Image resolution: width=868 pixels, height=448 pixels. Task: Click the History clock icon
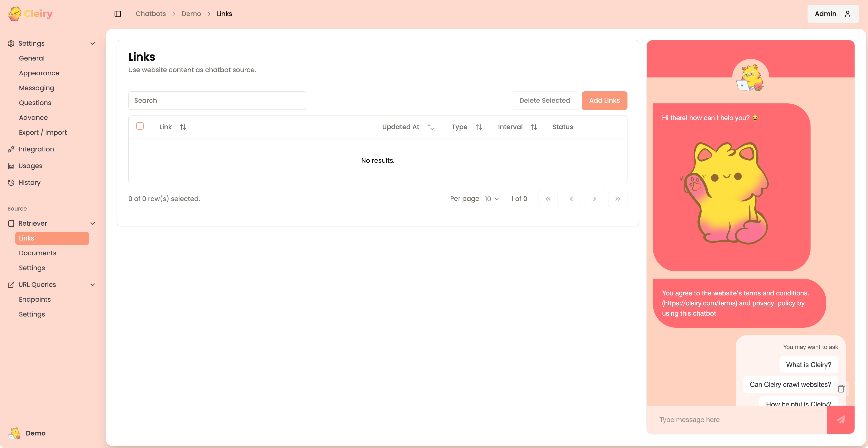point(11,182)
